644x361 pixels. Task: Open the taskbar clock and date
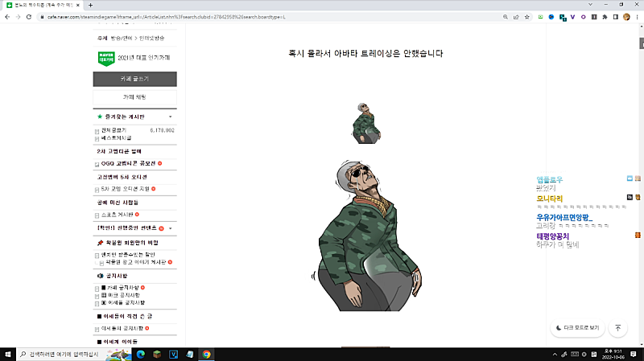click(x=613, y=354)
